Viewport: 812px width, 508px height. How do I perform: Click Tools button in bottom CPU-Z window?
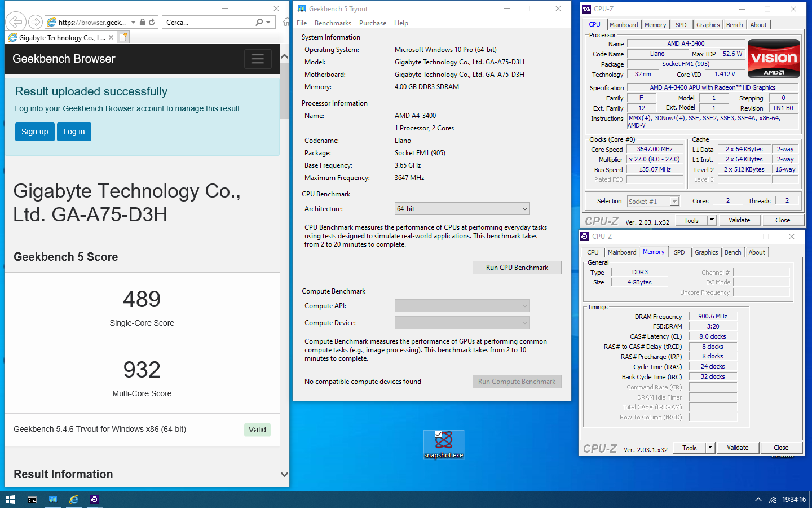(x=690, y=448)
